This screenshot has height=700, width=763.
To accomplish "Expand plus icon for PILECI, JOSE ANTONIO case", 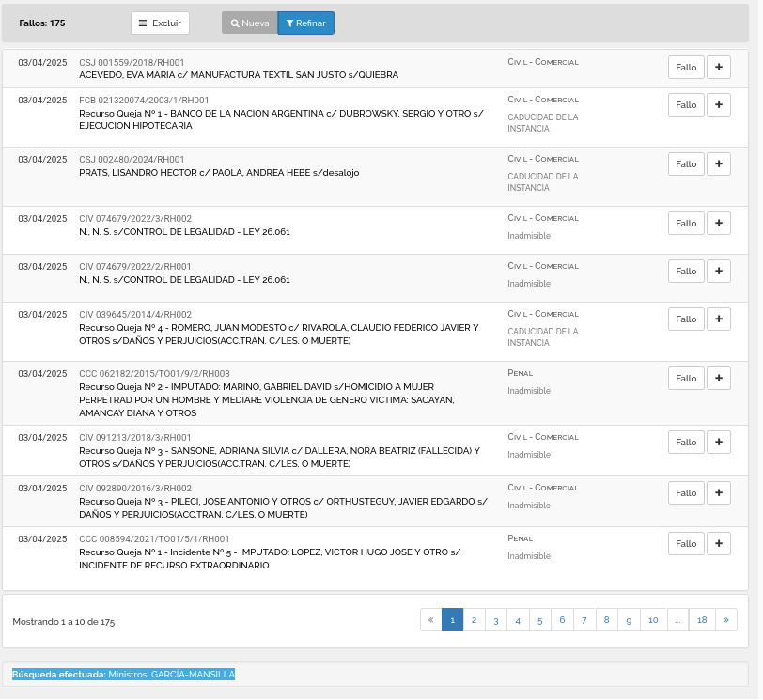I will pyautogui.click(x=719, y=493).
